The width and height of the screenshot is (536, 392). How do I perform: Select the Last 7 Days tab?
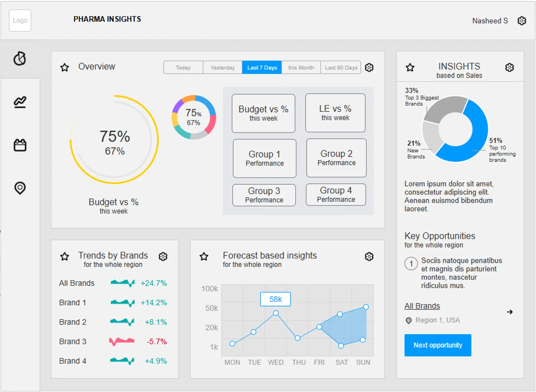[262, 67]
